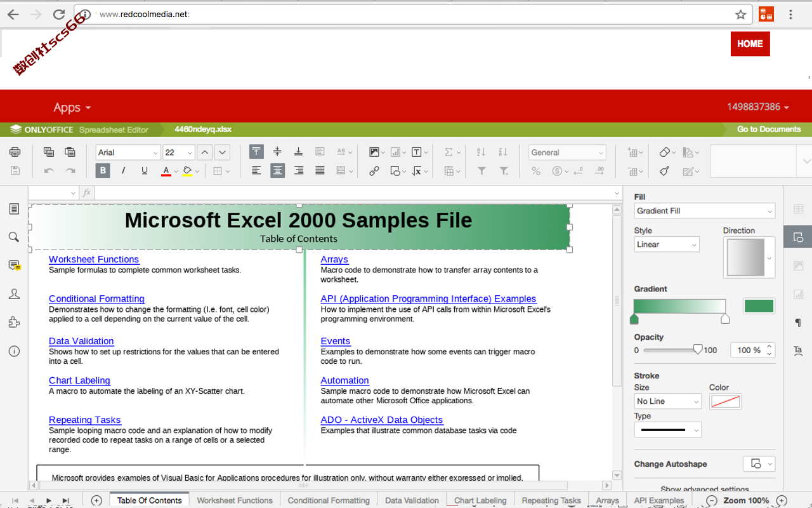Switch to Repeating Tasks sheet tab
The height and width of the screenshot is (508, 812).
(551, 500)
